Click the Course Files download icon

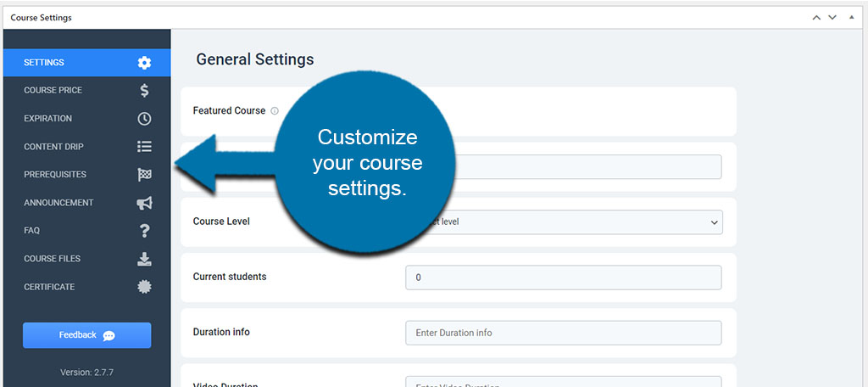coord(144,259)
